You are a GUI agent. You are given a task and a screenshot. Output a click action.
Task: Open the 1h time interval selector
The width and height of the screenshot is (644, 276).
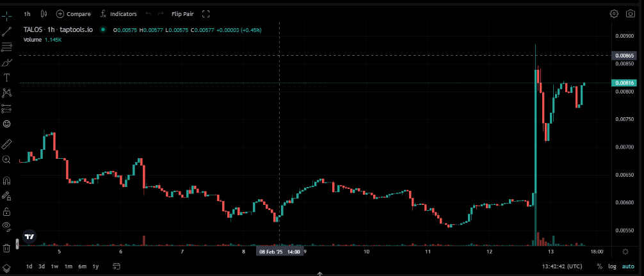tap(27, 14)
